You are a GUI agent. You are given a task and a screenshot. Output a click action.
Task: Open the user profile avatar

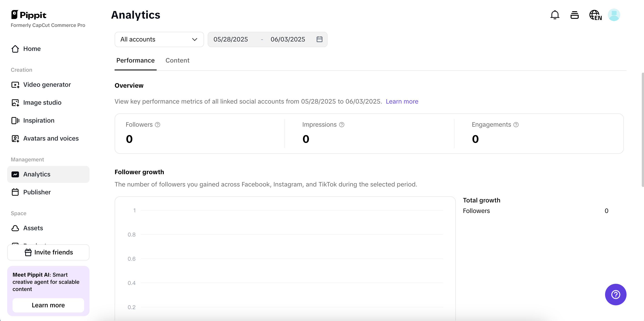pyautogui.click(x=614, y=15)
